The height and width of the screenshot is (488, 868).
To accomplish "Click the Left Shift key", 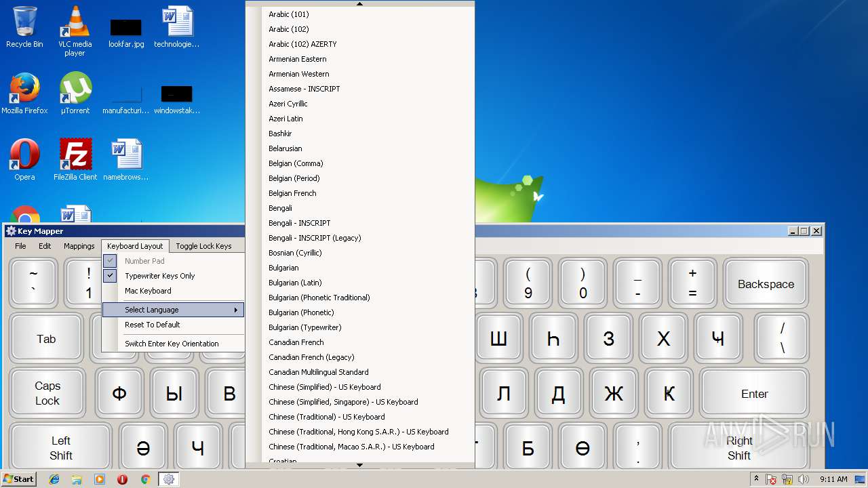I will click(x=60, y=447).
